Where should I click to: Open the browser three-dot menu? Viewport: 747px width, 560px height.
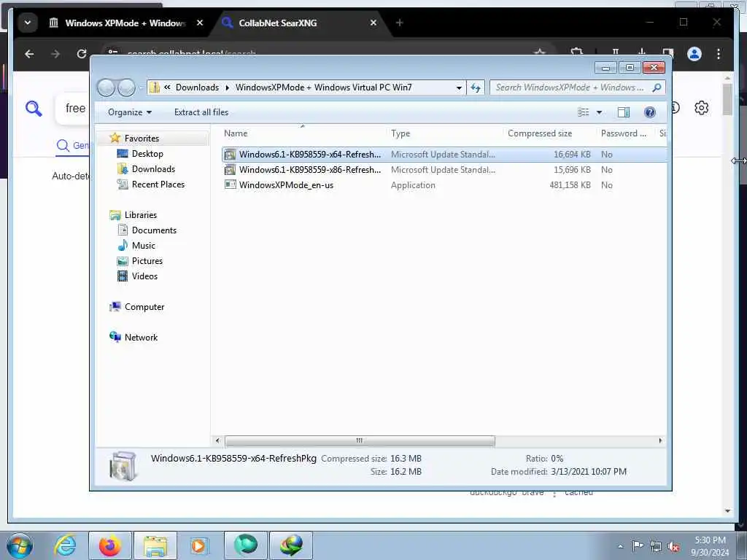click(x=719, y=54)
